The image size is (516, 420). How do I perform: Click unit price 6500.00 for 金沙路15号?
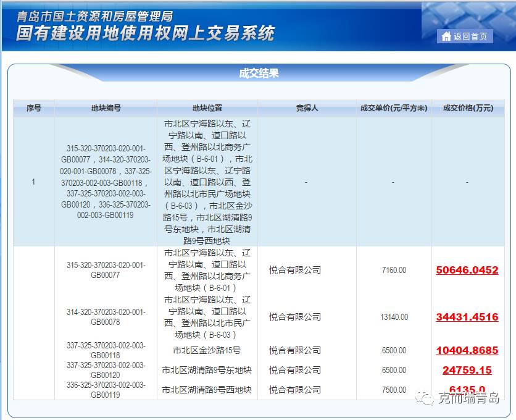(394, 350)
